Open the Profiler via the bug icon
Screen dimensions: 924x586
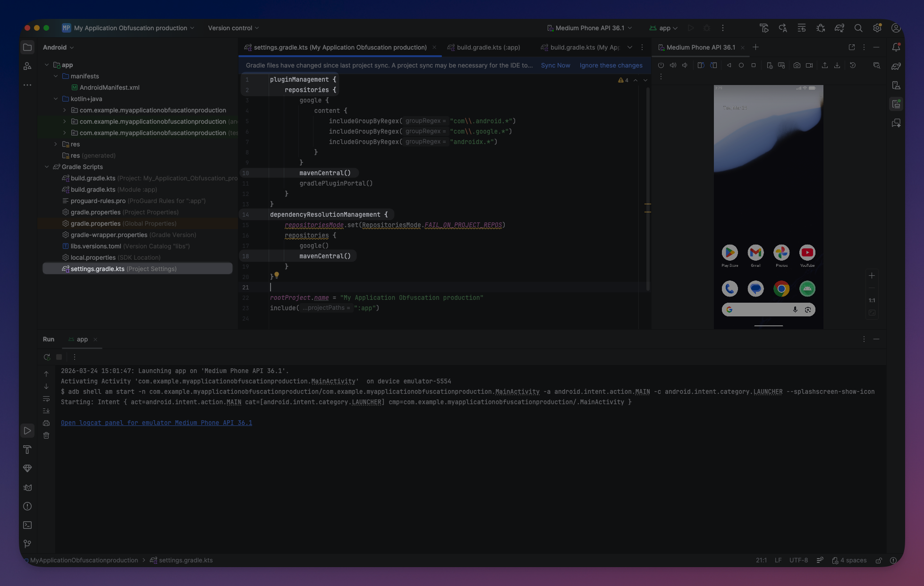[821, 28]
